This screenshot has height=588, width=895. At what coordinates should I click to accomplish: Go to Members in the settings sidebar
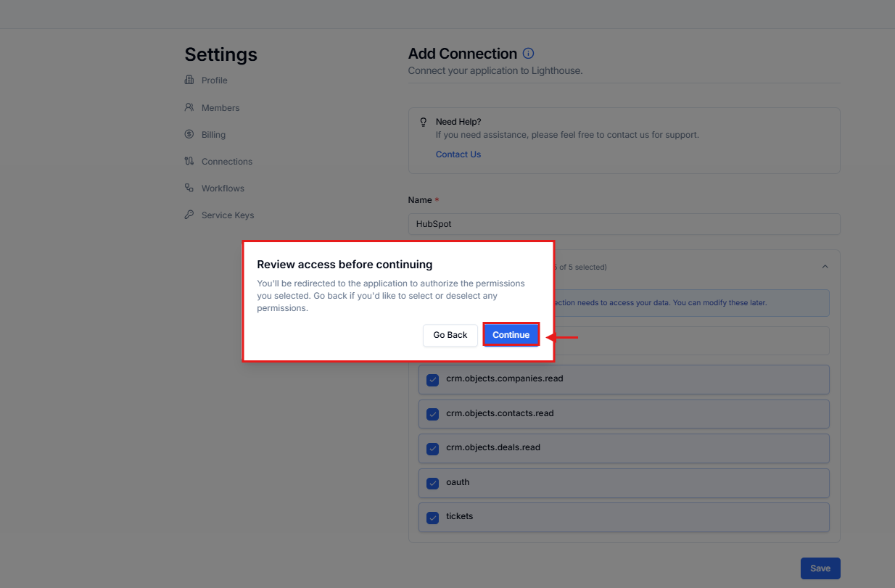tap(220, 108)
